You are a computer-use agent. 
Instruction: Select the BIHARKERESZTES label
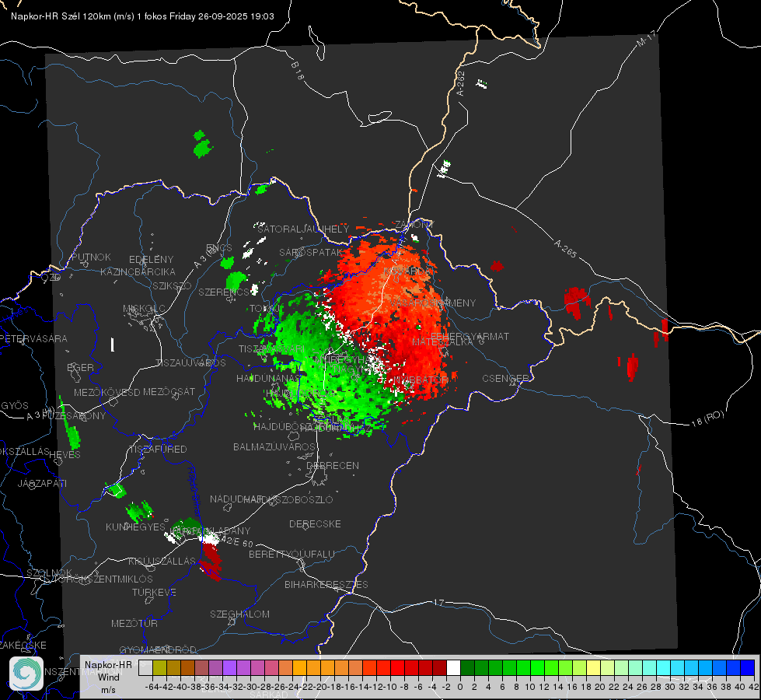click(326, 584)
